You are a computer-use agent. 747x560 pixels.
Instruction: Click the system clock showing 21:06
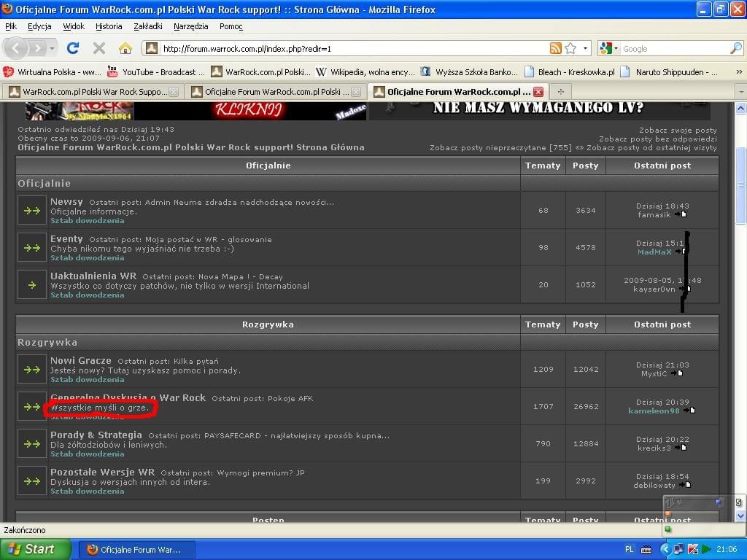[727, 550]
